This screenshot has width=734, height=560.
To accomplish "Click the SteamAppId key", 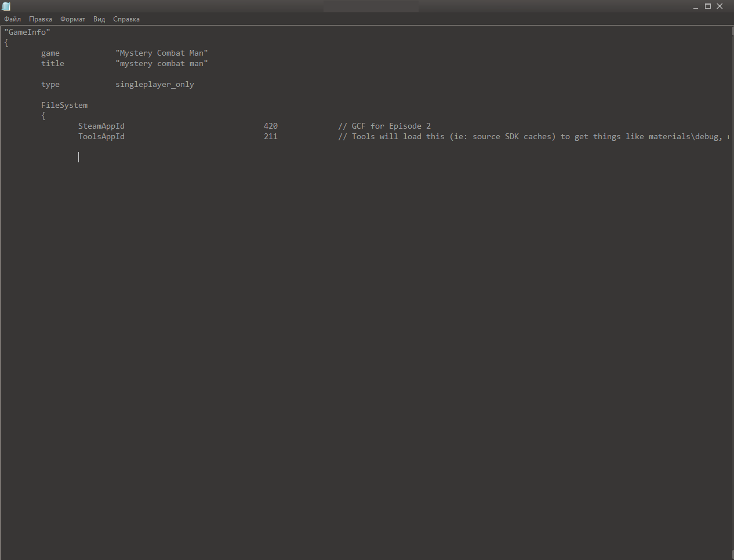I will (x=101, y=126).
